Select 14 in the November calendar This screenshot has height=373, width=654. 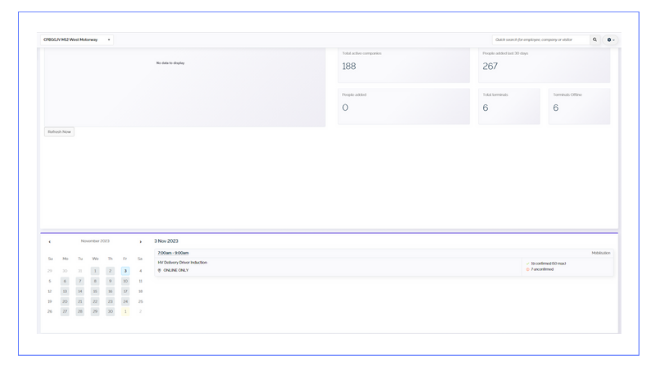click(80, 291)
